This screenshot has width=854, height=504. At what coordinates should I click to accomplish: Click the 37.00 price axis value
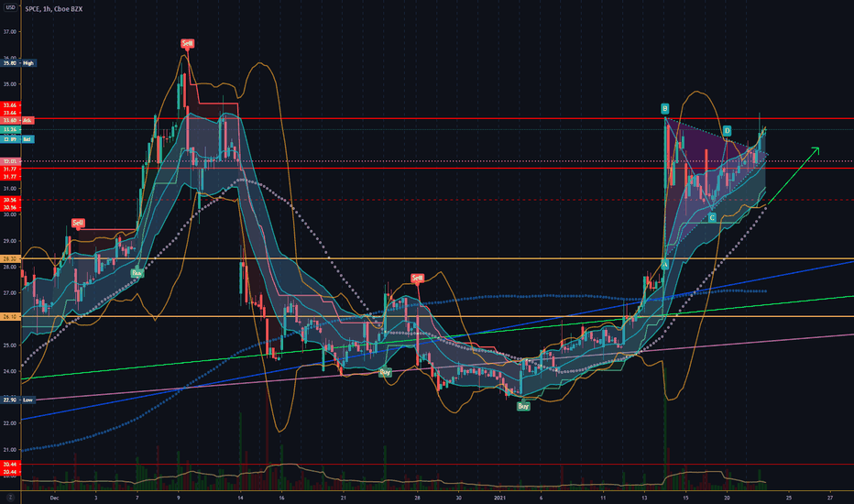click(10, 32)
